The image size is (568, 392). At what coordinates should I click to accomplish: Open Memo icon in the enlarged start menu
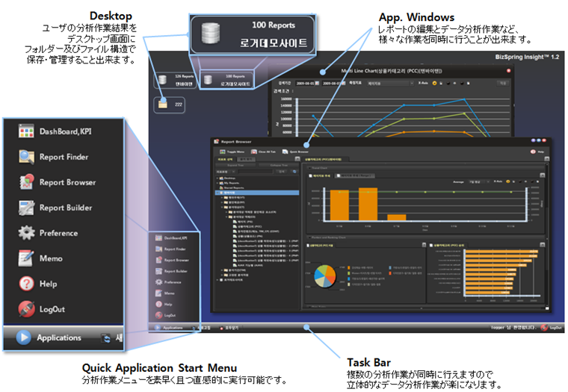(x=26, y=258)
